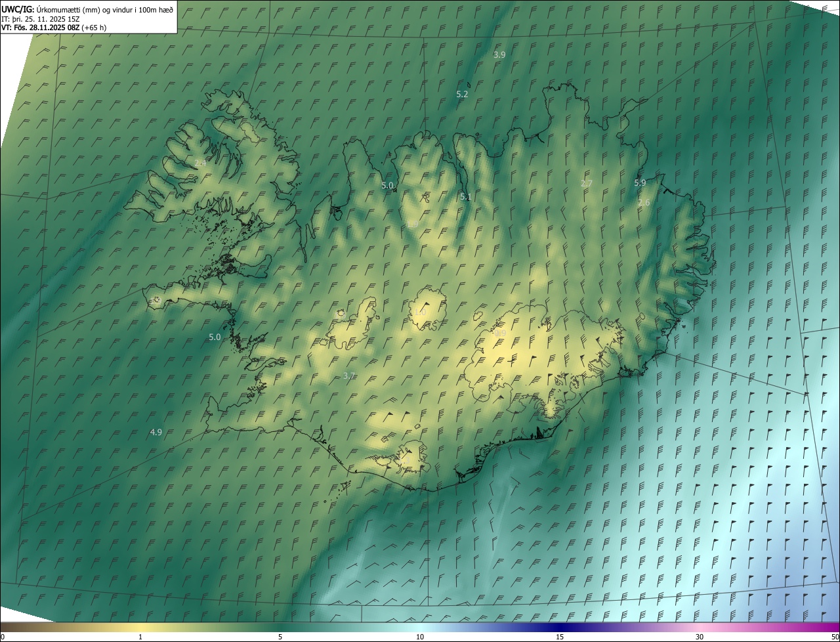Click the 2.6 value label on the map
Viewport: 840px width, 642px height.
(x=644, y=203)
